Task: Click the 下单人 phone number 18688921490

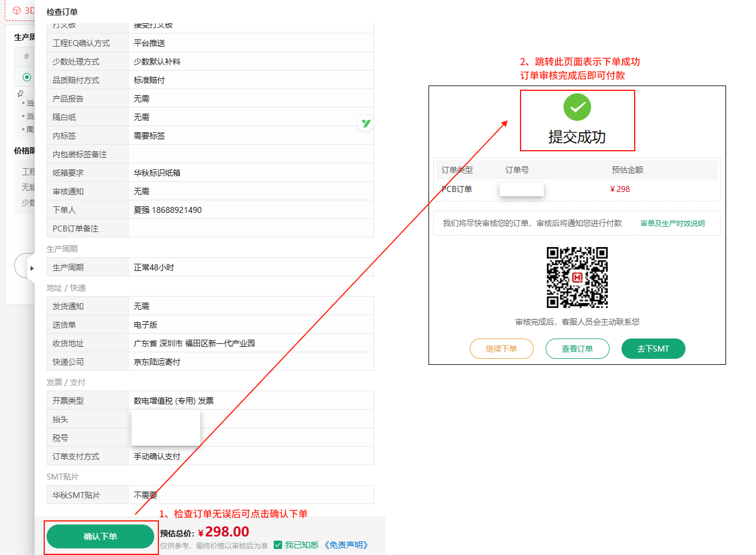Action: point(176,210)
